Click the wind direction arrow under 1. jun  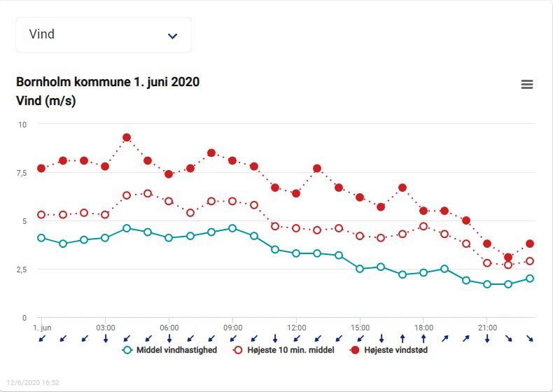point(42,339)
